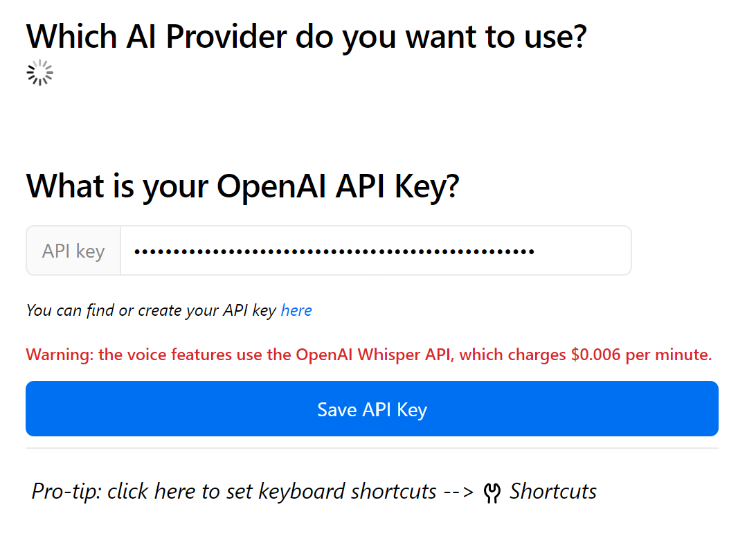Click the 'API key' field label
This screenshot has width=756, height=543.
tap(73, 250)
